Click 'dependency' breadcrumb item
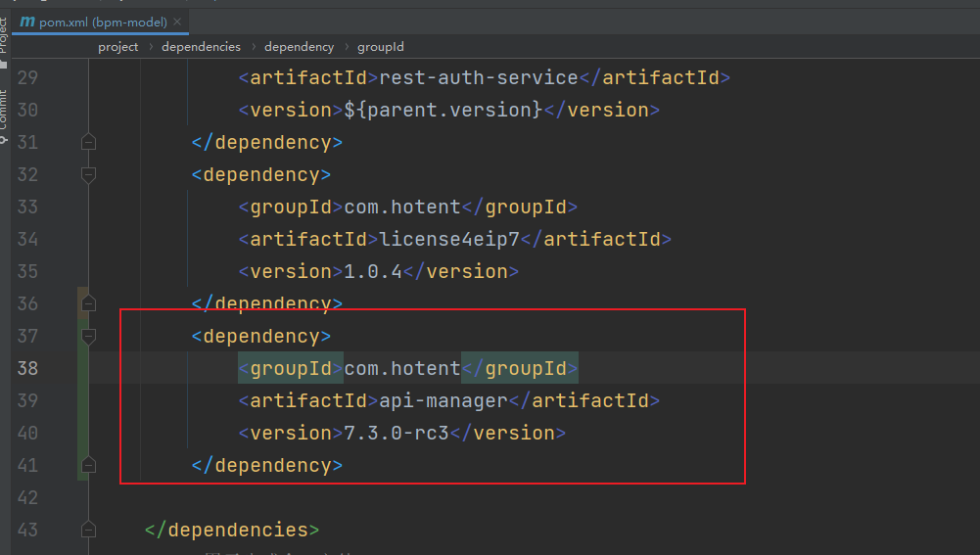This screenshot has width=980, height=555. coord(299,47)
